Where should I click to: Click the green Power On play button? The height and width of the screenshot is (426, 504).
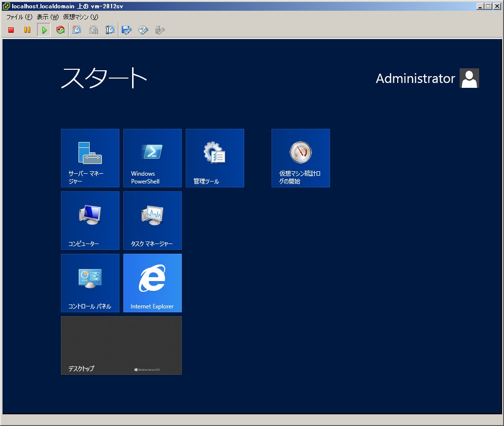[x=44, y=30]
